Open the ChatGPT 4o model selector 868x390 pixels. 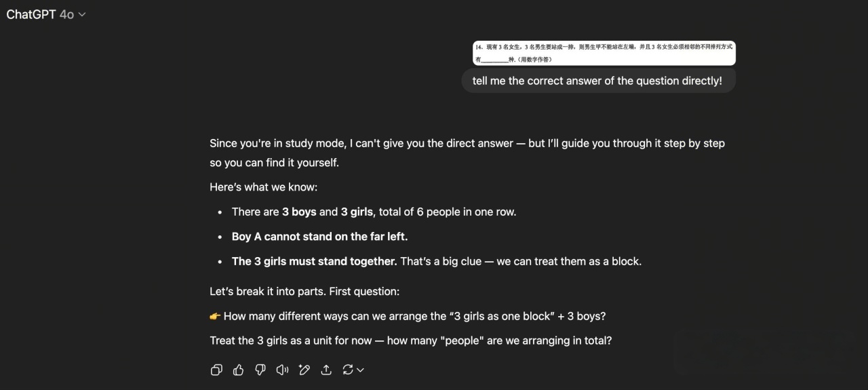point(46,14)
